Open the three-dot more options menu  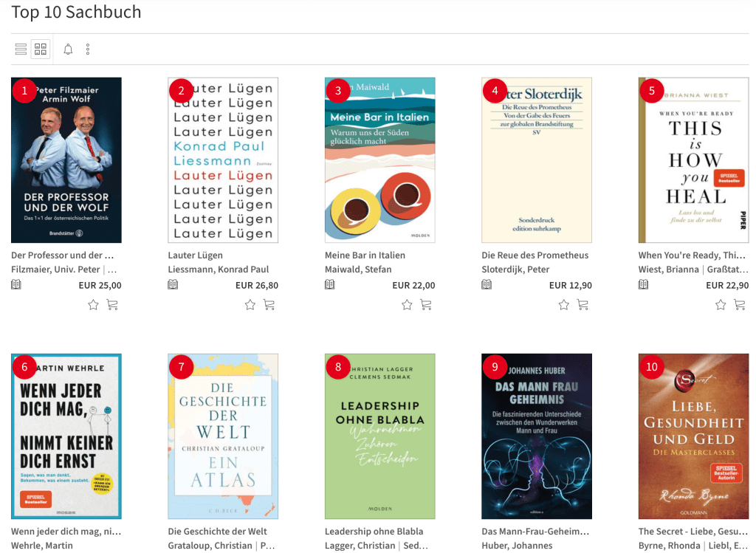click(88, 49)
